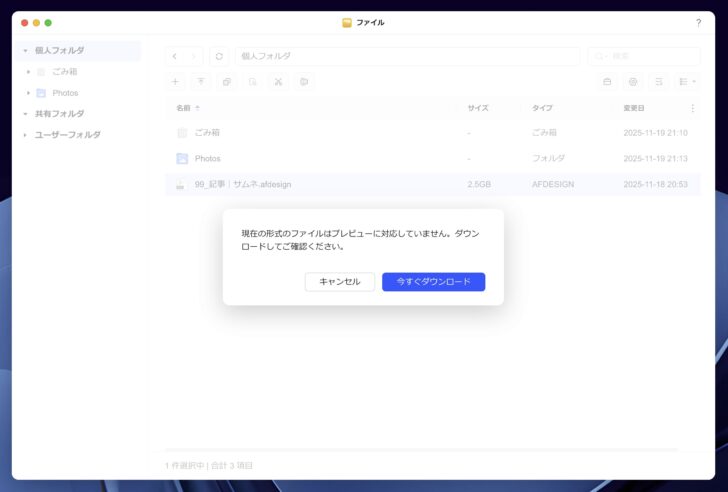728x492 pixels.
Task: Close the window with the red button
Action: click(25, 23)
